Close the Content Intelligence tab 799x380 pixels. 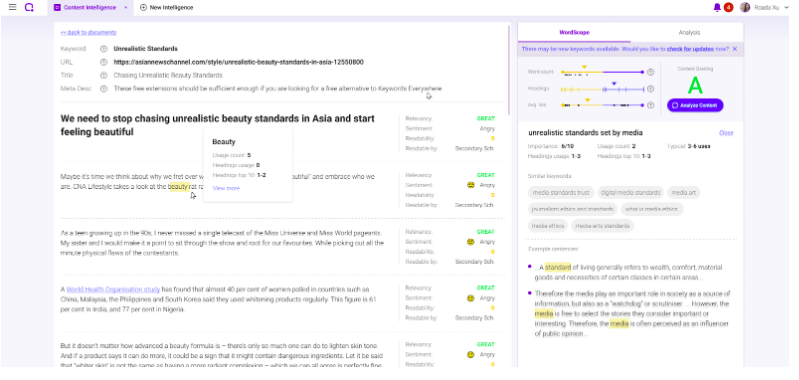[126, 8]
